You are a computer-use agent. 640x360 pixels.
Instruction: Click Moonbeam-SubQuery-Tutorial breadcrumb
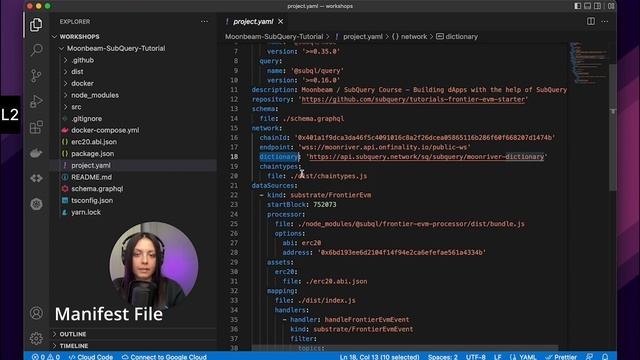[x=274, y=37]
